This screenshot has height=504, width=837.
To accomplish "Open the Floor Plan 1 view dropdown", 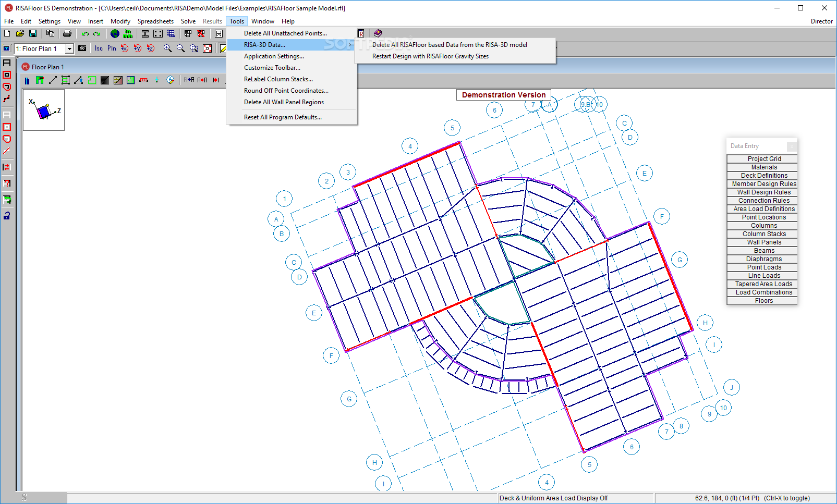I will pyautogui.click(x=69, y=48).
